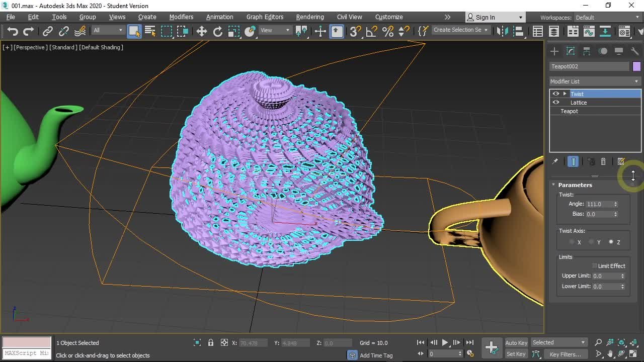Play the animation
The width and height of the screenshot is (644, 362).
(445, 342)
